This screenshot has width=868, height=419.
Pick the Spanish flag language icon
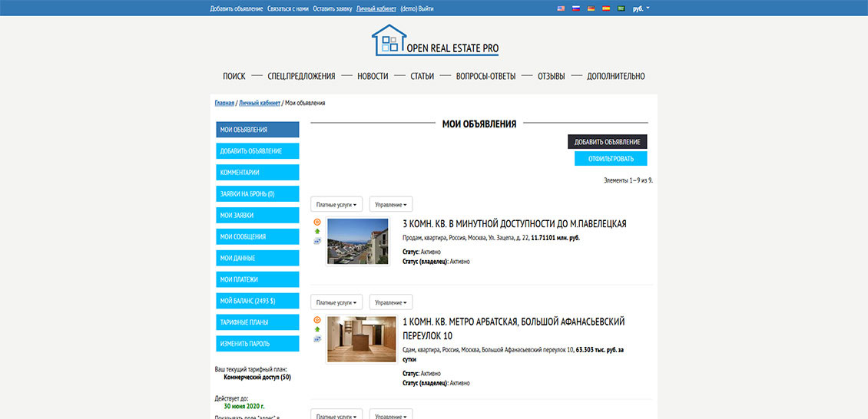click(x=605, y=8)
